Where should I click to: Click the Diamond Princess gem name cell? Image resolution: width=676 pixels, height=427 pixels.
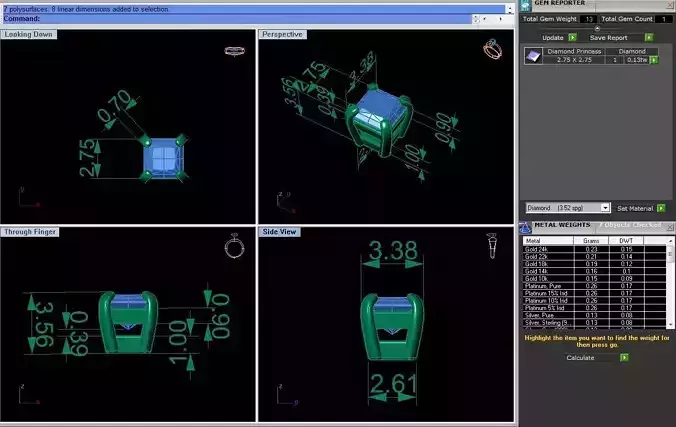click(574, 51)
